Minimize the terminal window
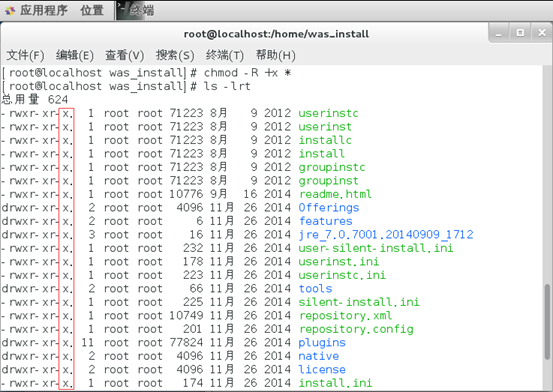The image size is (553, 392). pyautogui.click(x=499, y=34)
